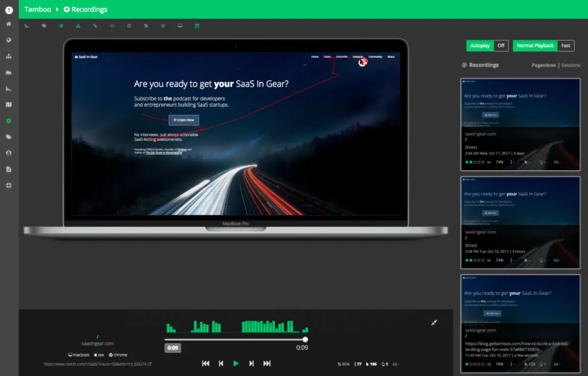Open the tags icon in the left sidebar

9,137
